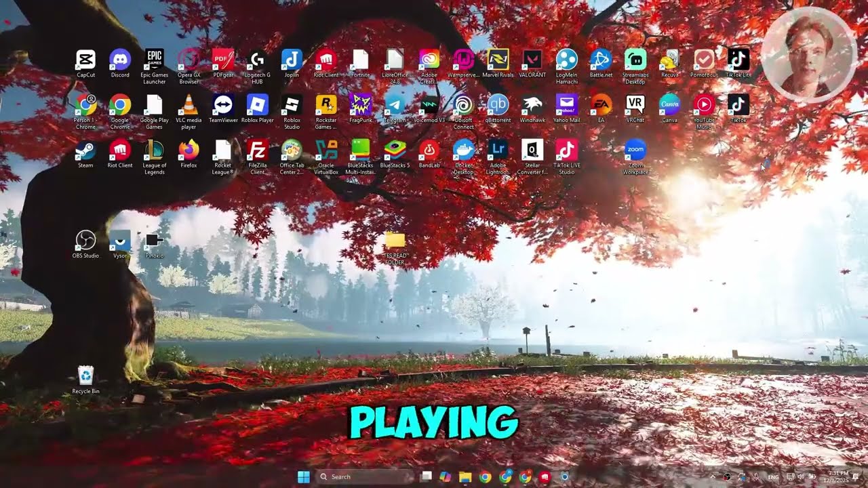
Task: Select the EA app icon
Action: point(601,104)
